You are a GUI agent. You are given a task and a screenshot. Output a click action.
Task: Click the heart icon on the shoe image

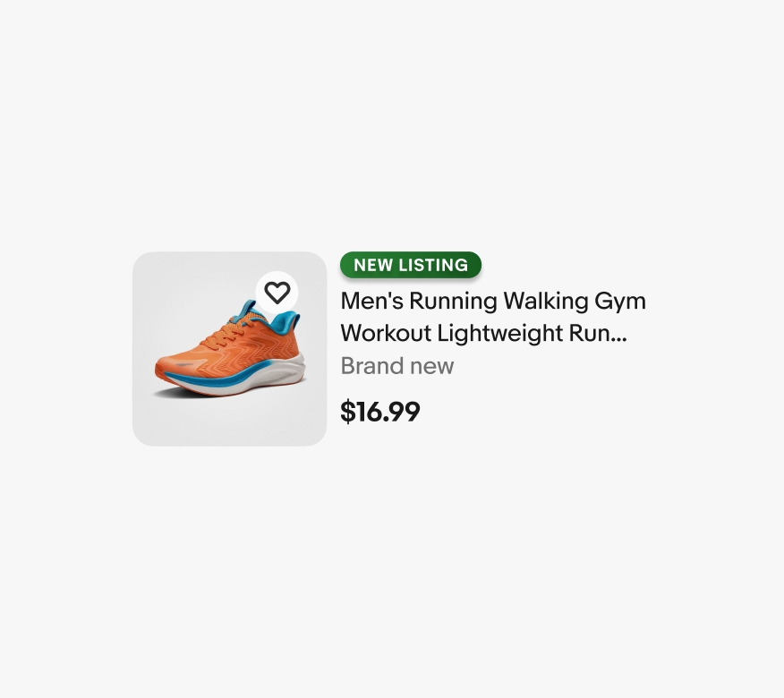[x=277, y=293]
